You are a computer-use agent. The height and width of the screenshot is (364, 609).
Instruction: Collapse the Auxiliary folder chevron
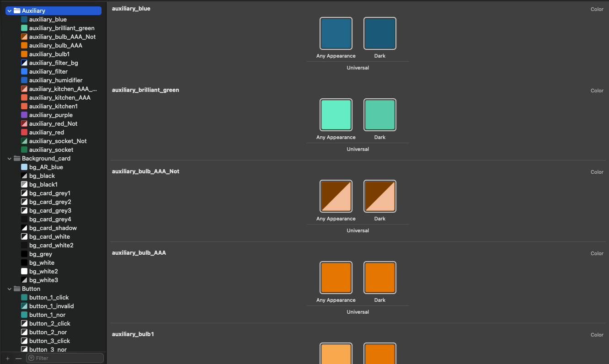[9, 11]
